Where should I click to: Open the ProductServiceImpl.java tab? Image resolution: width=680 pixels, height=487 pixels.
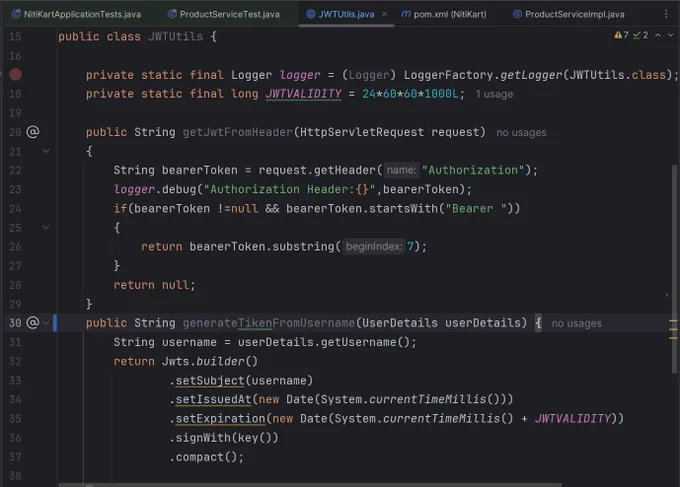click(569, 14)
